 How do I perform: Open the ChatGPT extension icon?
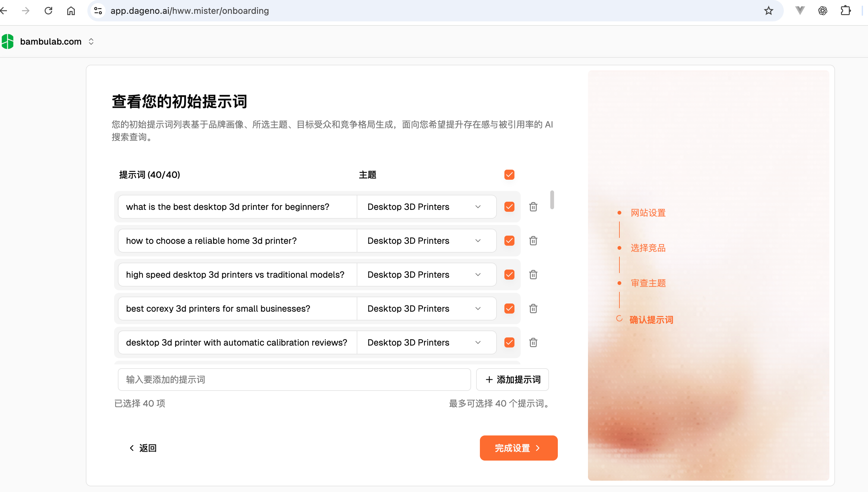pyautogui.click(x=822, y=11)
